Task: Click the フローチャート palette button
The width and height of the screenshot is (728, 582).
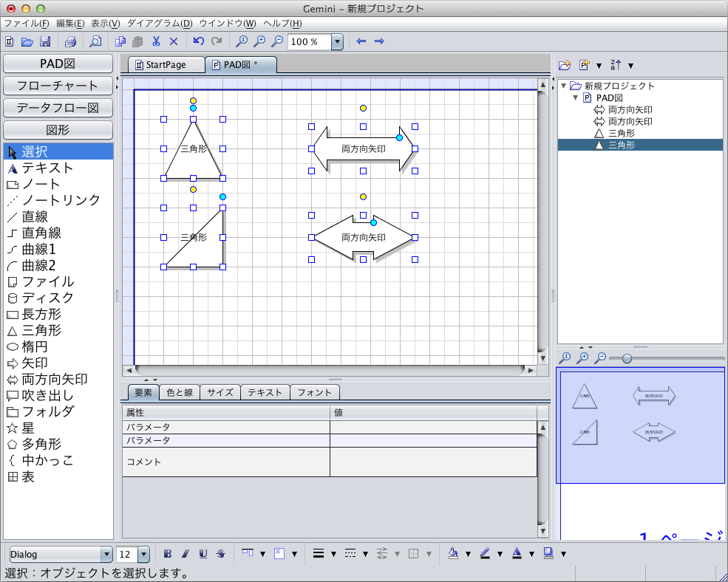Action: click(x=58, y=86)
